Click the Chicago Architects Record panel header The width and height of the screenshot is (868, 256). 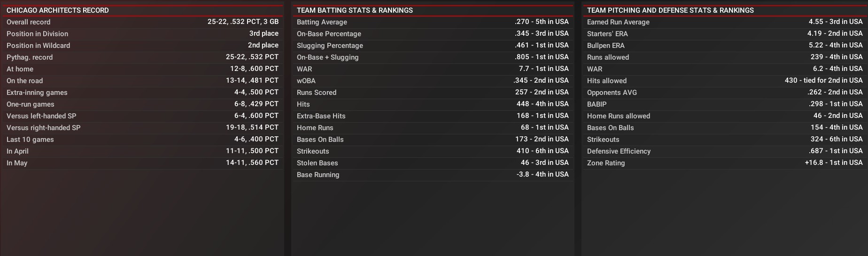[58, 10]
